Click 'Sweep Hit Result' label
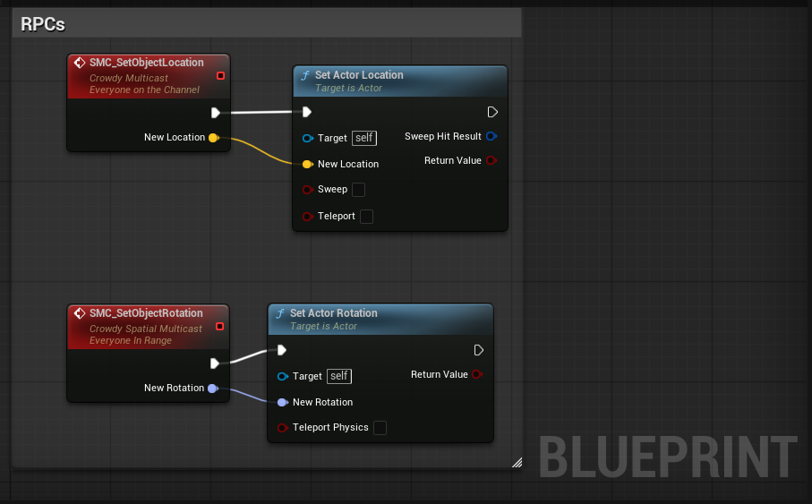 pos(443,136)
